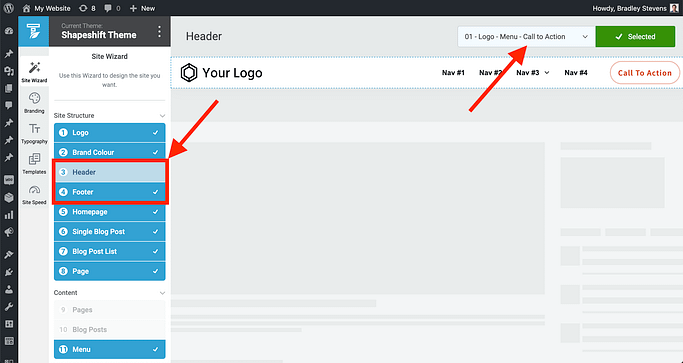Open the Site Wizard section
683x363 pixels.
pyautogui.click(x=34, y=72)
